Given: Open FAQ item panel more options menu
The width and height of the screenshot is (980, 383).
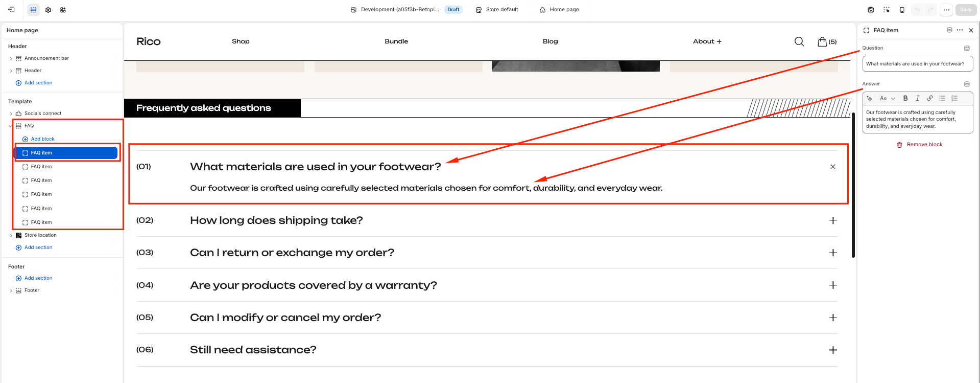Looking at the screenshot, I should tap(960, 30).
